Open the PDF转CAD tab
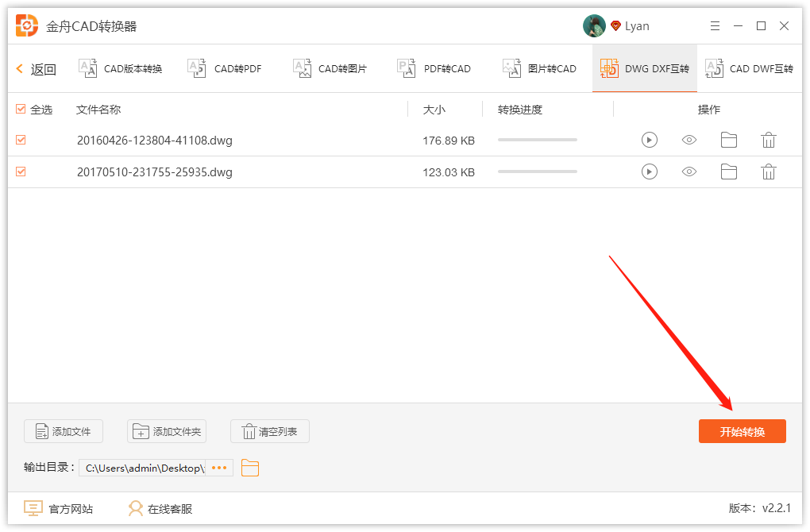Screen dimensions: 810x532 [435, 68]
